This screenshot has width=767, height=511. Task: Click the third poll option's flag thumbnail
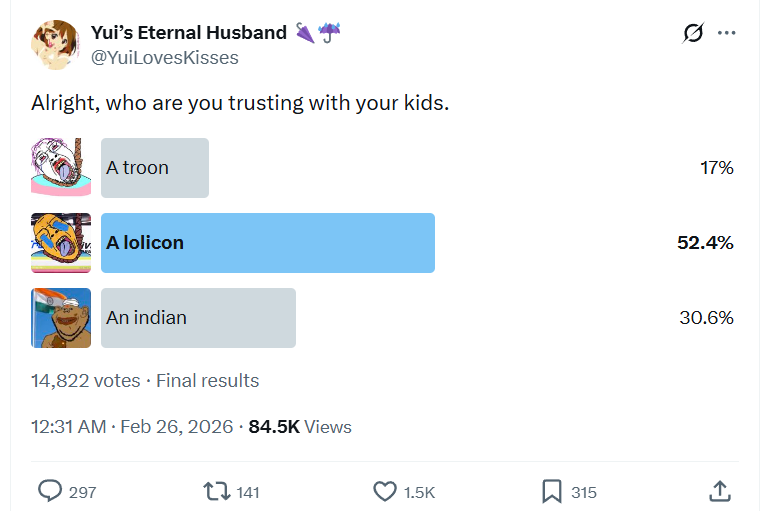(x=61, y=318)
